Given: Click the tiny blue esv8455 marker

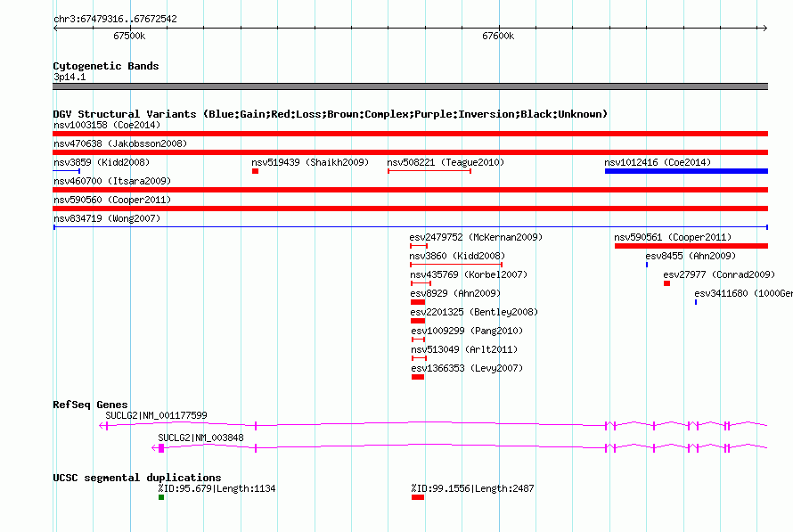Looking at the screenshot, I should coord(647,265).
